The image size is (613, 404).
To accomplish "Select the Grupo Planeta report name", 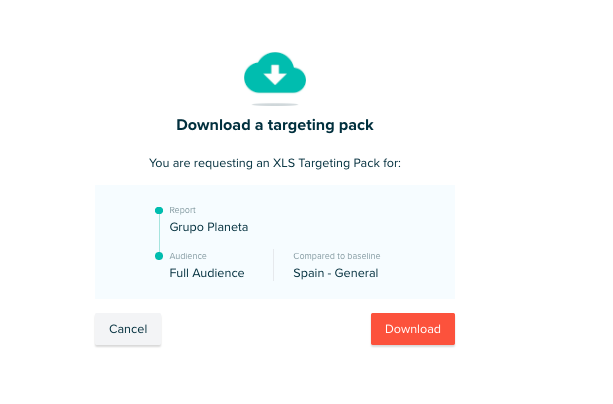I will [x=209, y=227].
